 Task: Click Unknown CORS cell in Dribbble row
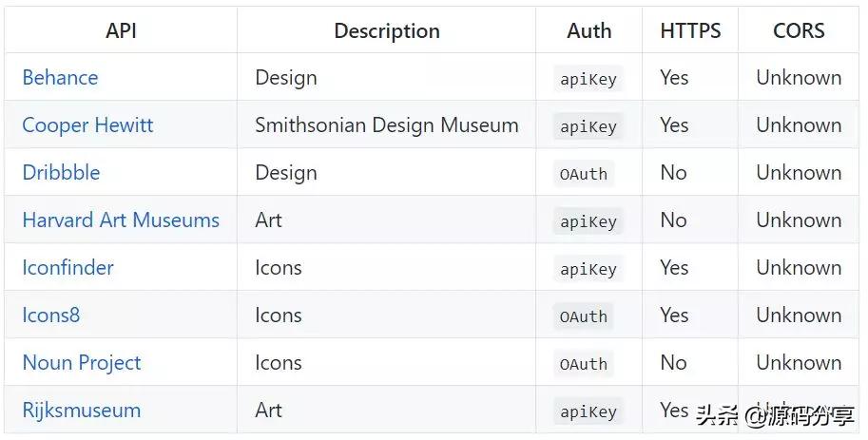click(799, 173)
